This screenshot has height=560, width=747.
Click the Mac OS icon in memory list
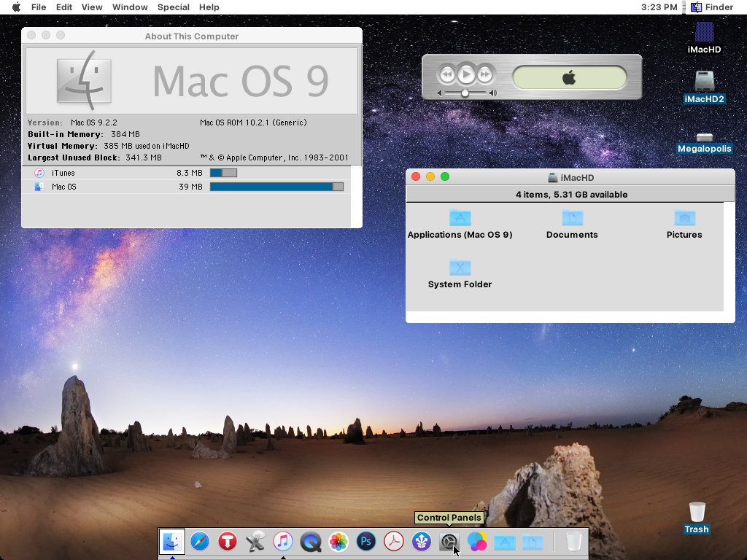pyautogui.click(x=39, y=187)
